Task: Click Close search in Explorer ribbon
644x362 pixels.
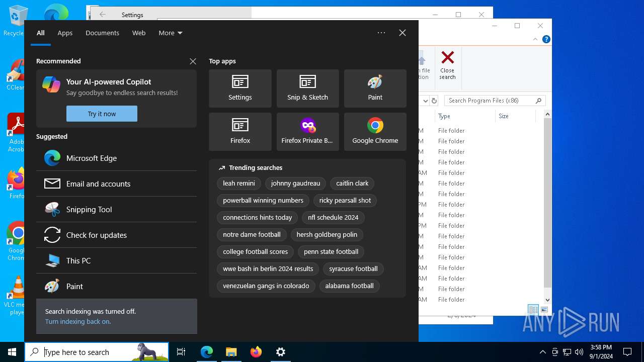Action: pyautogui.click(x=447, y=65)
